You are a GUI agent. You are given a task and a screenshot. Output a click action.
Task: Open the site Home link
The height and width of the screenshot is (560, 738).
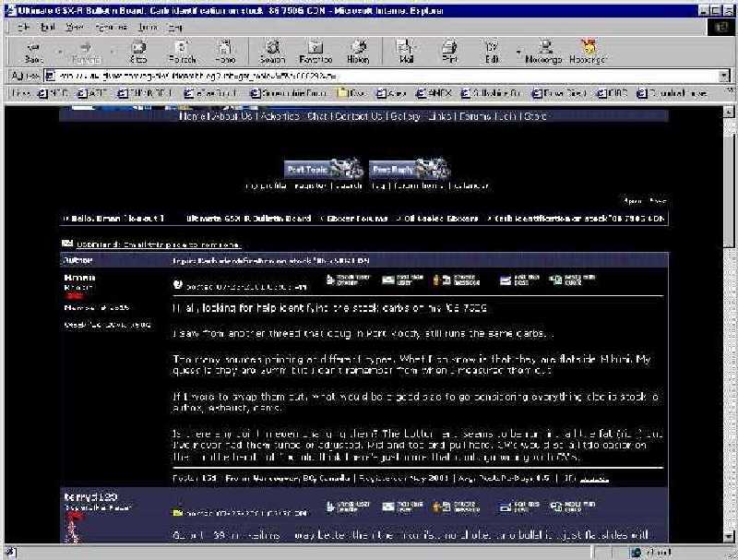point(192,116)
